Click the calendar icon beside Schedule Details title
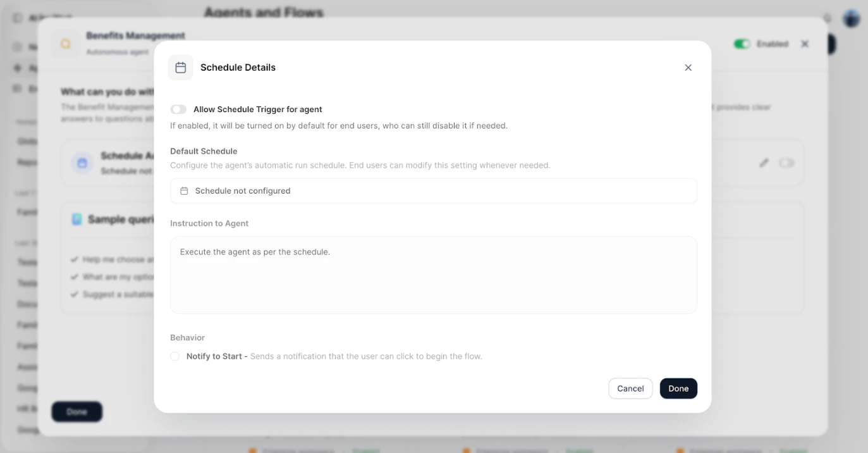 click(181, 67)
